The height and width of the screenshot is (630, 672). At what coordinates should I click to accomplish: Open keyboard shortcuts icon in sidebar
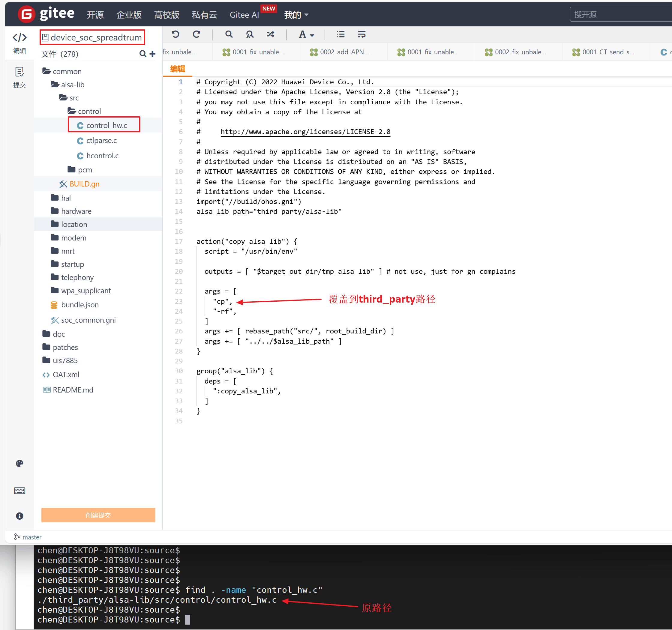pyautogui.click(x=19, y=491)
